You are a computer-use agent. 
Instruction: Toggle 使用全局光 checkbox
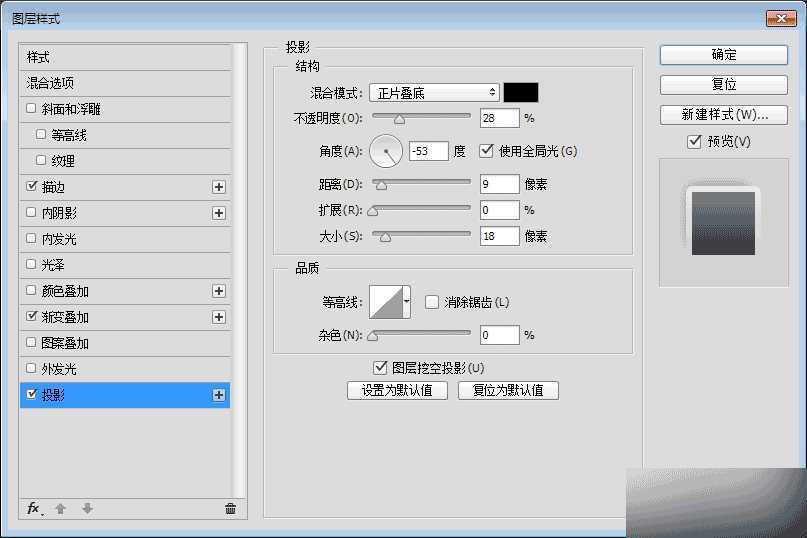pyautogui.click(x=486, y=151)
